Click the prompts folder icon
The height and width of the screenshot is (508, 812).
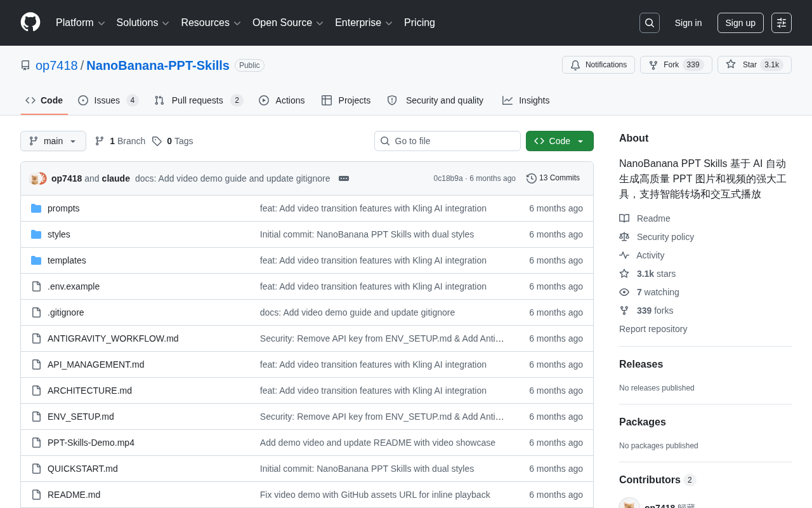point(36,208)
